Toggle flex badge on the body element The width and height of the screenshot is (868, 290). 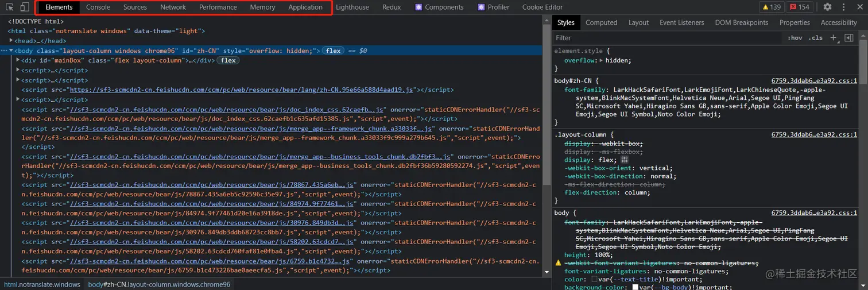333,51
